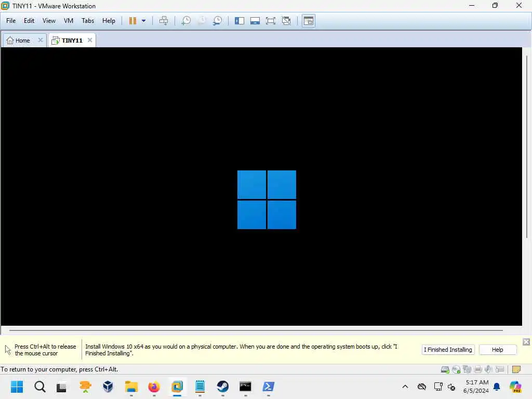The height and width of the screenshot is (399, 532).
Task: Open the message log note icon
Action: click(x=516, y=369)
